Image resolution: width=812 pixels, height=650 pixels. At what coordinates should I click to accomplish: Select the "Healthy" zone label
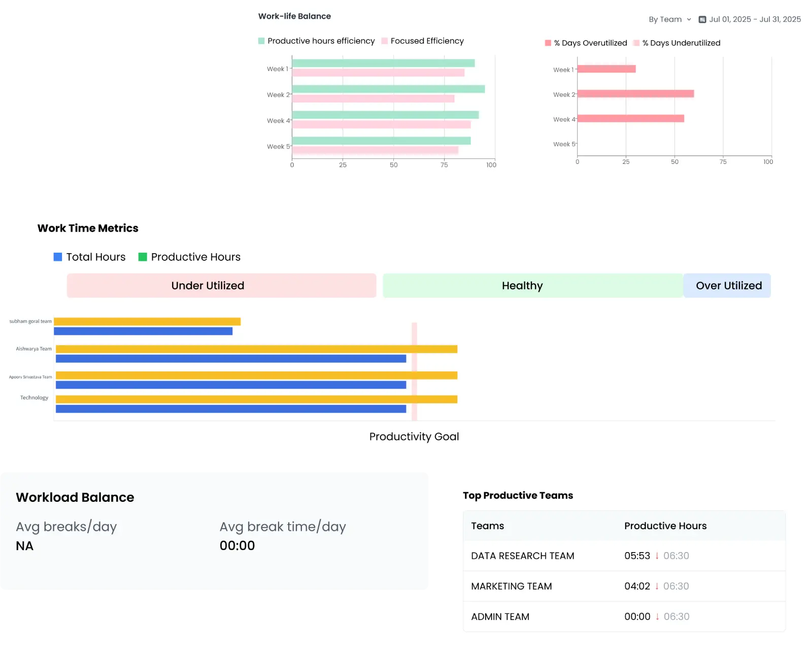[x=522, y=285]
